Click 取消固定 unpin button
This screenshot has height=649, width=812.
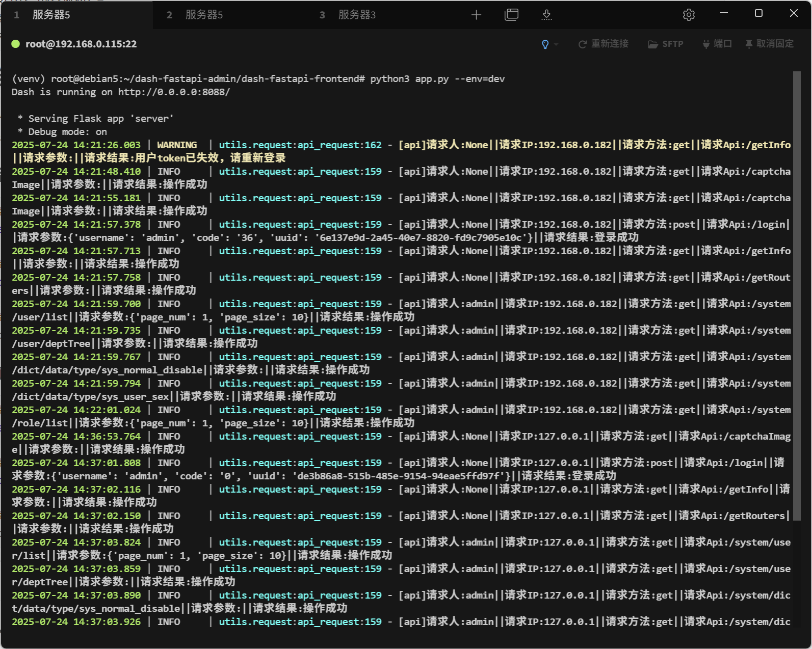click(x=769, y=44)
